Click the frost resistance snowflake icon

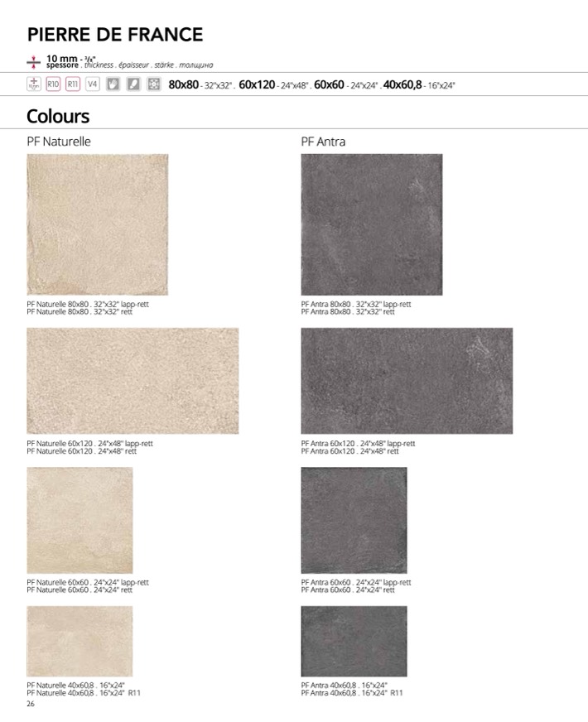[153, 84]
